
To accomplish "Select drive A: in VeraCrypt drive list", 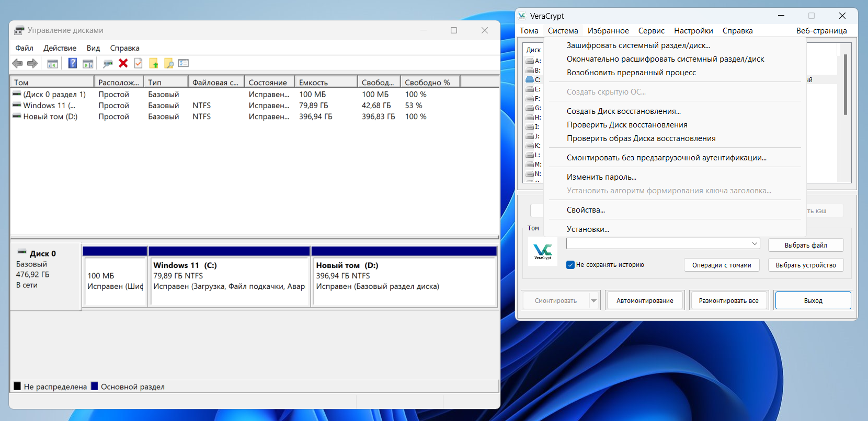I will (x=534, y=61).
